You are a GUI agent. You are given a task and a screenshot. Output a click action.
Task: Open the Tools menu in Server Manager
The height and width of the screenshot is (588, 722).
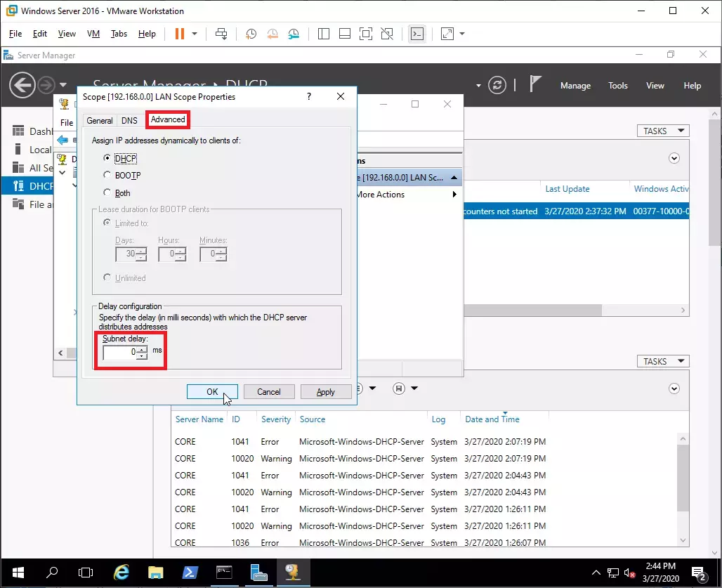(618, 86)
